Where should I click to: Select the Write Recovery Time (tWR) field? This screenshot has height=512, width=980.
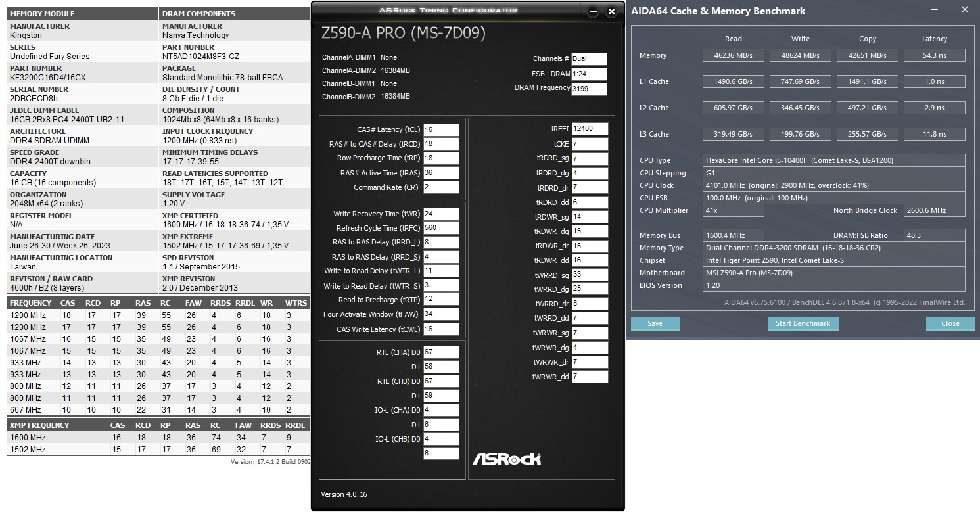[441, 214]
